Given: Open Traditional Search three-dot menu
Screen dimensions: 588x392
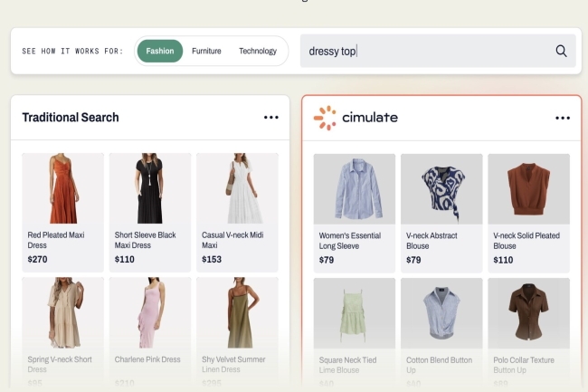Looking at the screenshot, I should pos(271,117).
